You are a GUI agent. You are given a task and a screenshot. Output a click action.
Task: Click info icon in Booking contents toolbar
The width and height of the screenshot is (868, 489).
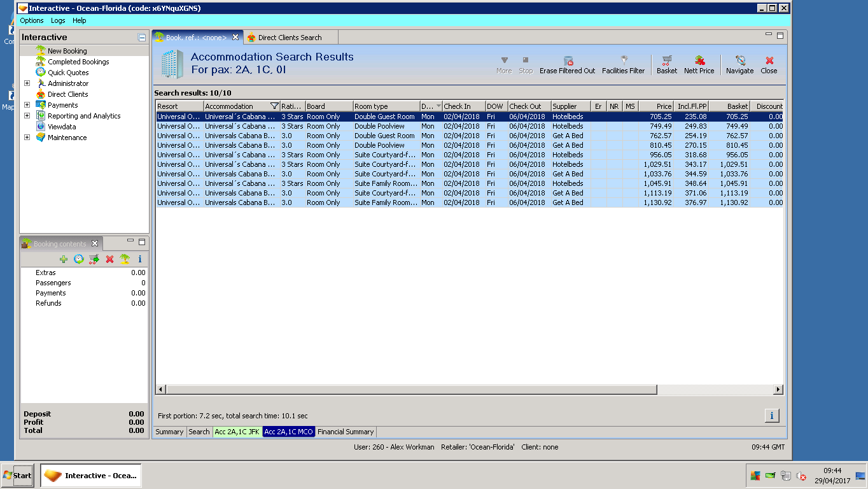(x=140, y=259)
